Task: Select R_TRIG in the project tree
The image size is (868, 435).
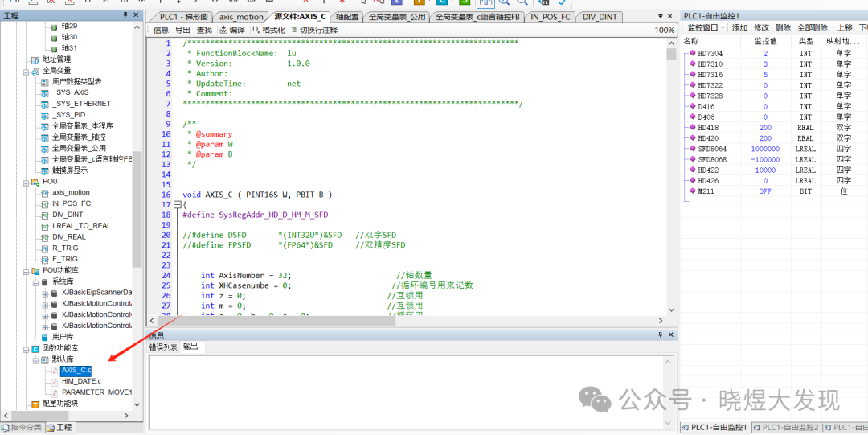Action: (x=65, y=248)
